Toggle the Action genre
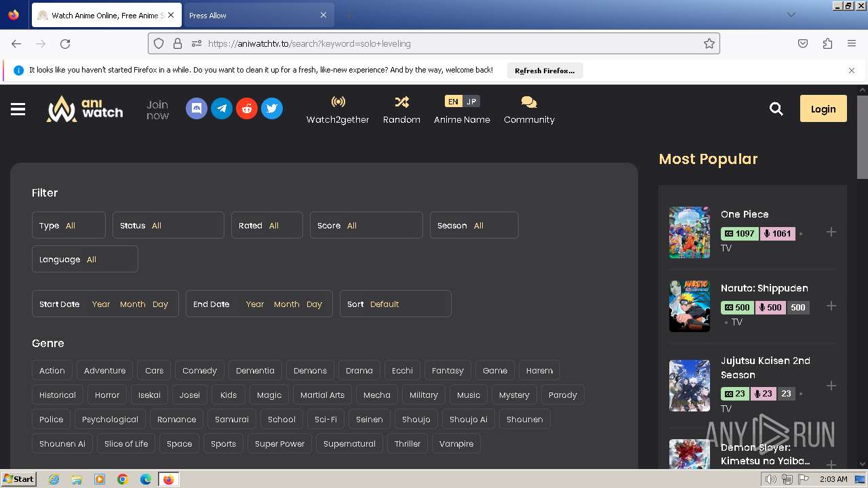Viewport: 868px width, 488px height. click(52, 371)
